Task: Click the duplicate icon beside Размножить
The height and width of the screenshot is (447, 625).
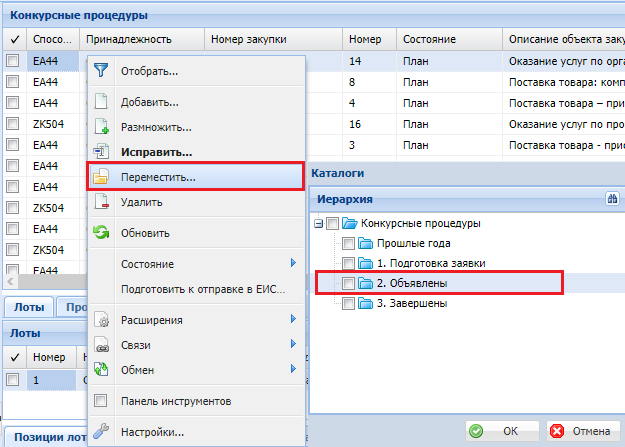Action: click(100, 127)
